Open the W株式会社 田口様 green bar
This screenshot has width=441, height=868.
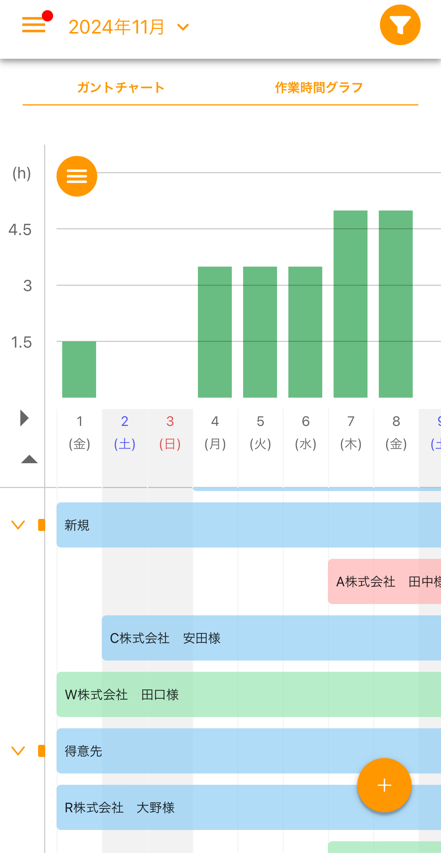[245, 694]
